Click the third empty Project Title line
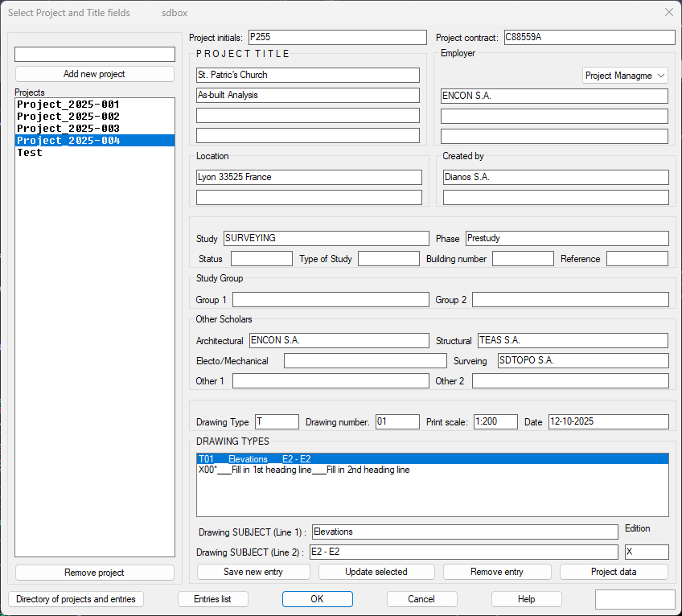The image size is (682, 616). point(308,116)
